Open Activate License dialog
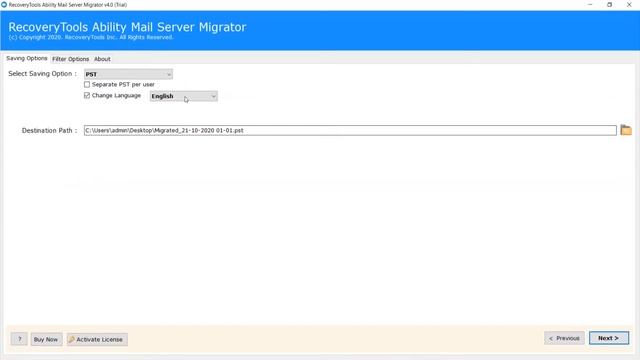Image resolution: width=640 pixels, height=360 pixels. [x=97, y=339]
